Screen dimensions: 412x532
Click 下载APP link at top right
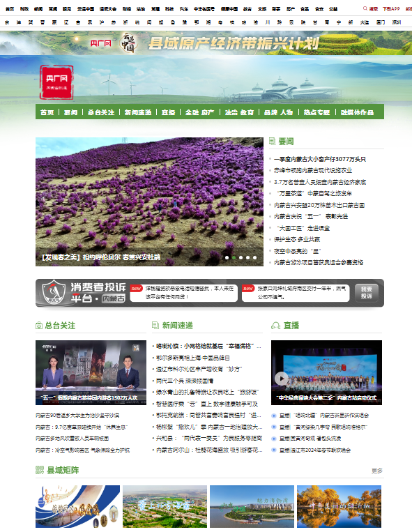tap(391, 9)
